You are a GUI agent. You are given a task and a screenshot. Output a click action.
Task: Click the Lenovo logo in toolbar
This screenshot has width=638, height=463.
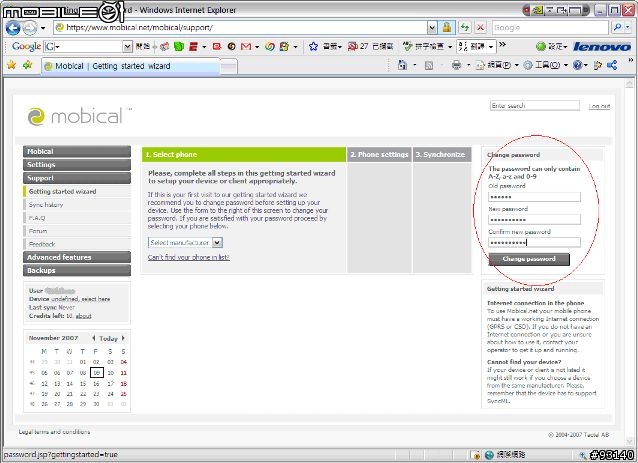(x=602, y=47)
